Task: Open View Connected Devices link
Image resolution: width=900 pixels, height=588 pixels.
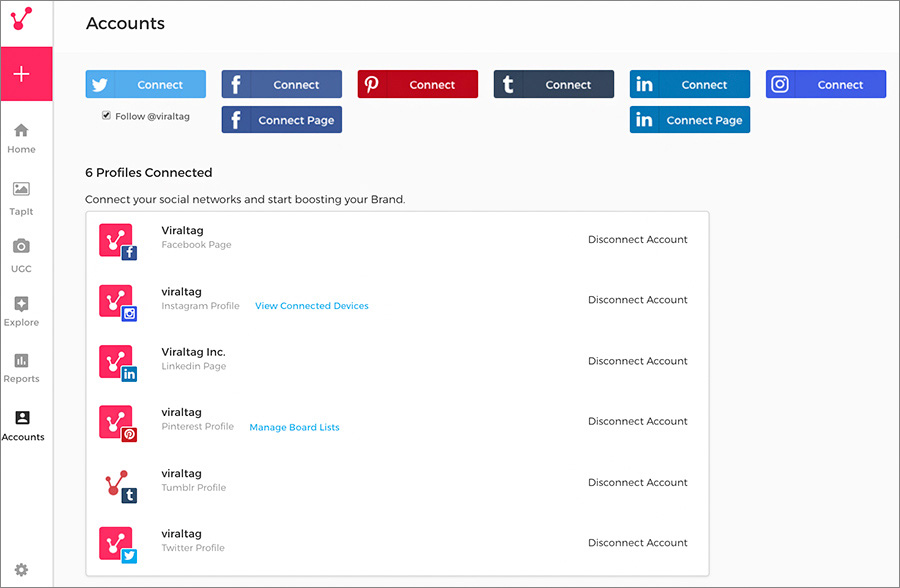Action: pyautogui.click(x=312, y=306)
